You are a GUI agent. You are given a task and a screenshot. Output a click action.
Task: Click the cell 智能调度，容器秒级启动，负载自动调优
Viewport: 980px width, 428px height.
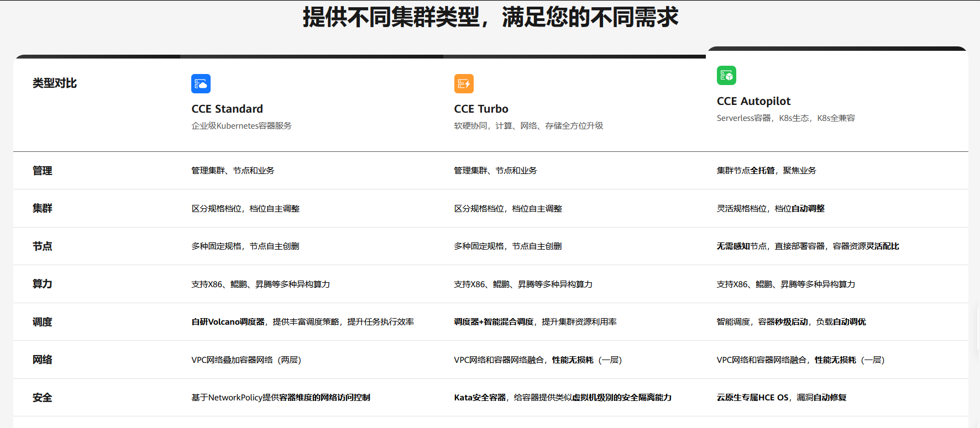pyautogui.click(x=791, y=322)
